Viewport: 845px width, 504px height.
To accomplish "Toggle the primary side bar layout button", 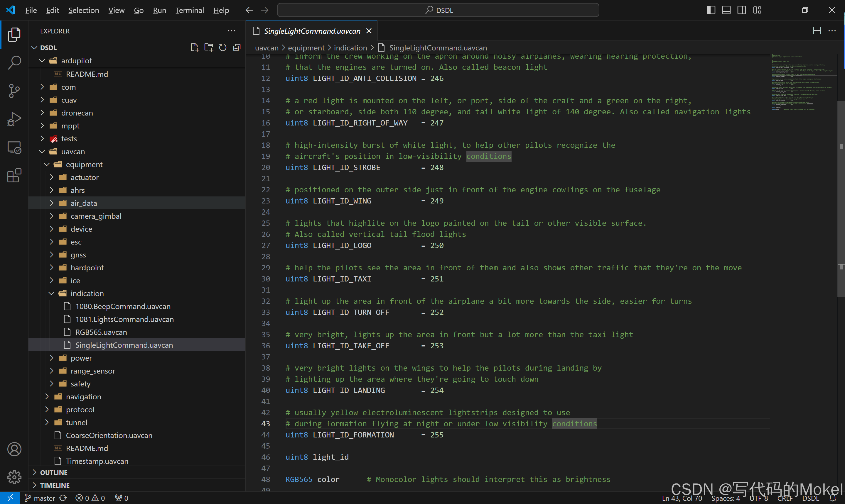I will [711, 10].
